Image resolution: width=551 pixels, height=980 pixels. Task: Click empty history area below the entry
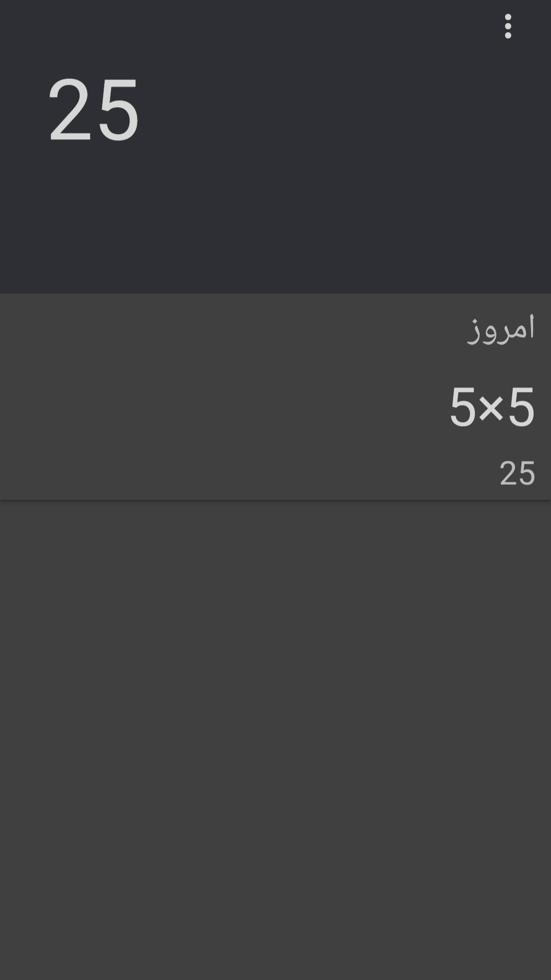275,715
